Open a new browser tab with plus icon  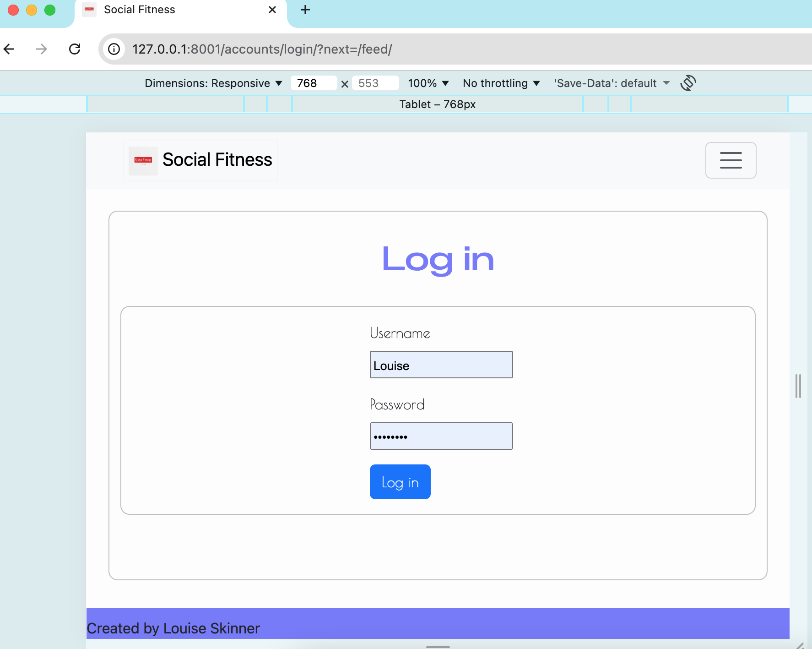tap(305, 10)
